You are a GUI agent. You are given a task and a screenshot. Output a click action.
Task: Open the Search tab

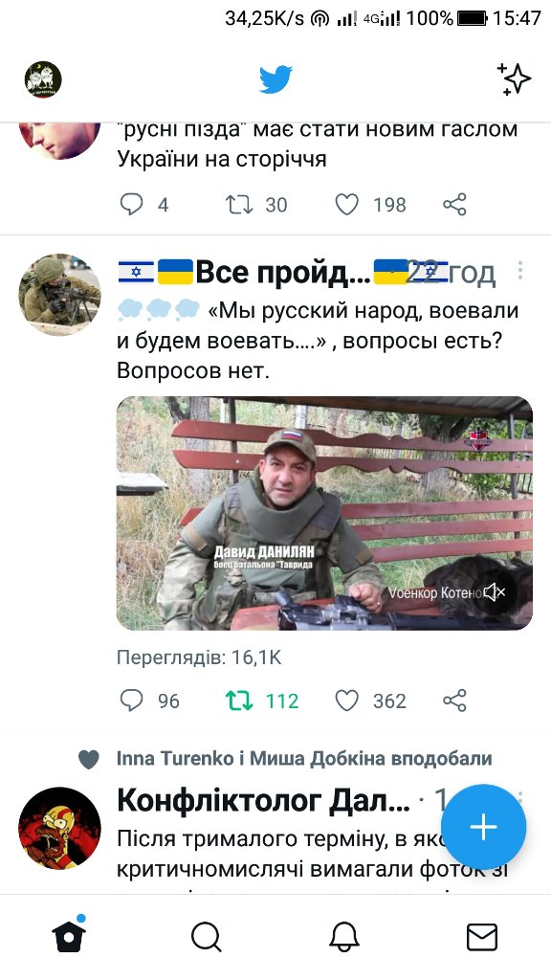tap(207, 937)
